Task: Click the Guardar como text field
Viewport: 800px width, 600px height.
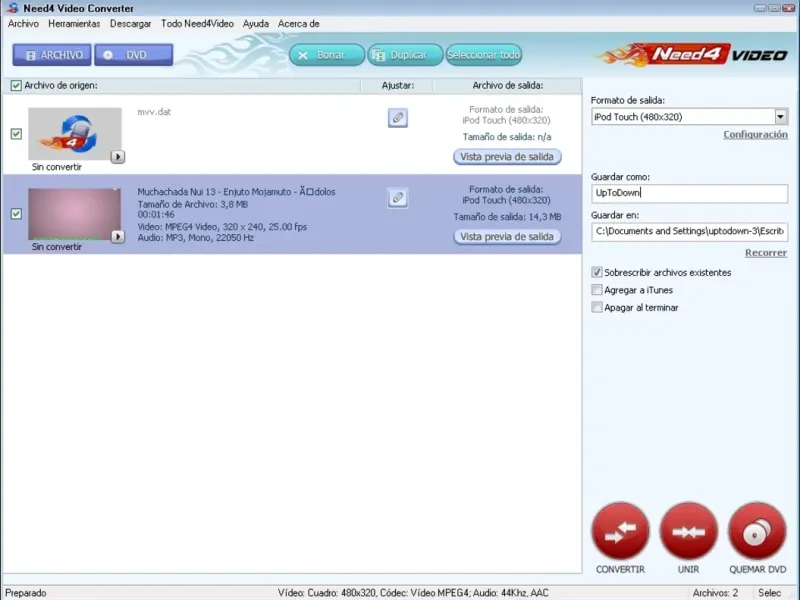Action: coord(689,193)
